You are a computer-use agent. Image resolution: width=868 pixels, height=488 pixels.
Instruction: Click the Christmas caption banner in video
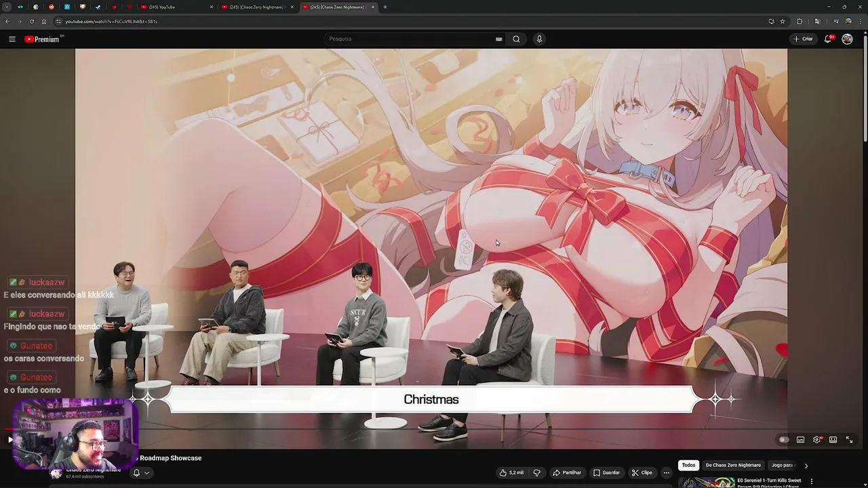pos(431,399)
